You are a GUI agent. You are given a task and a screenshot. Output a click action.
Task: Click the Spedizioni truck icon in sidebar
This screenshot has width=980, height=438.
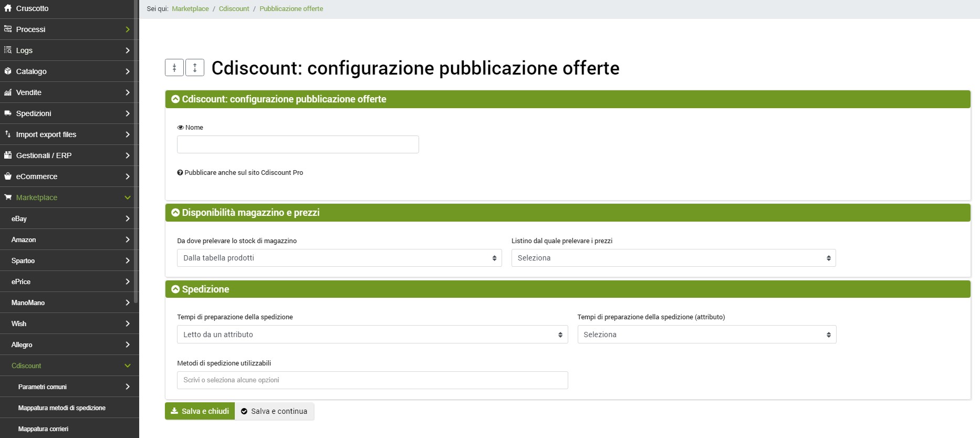point(8,113)
